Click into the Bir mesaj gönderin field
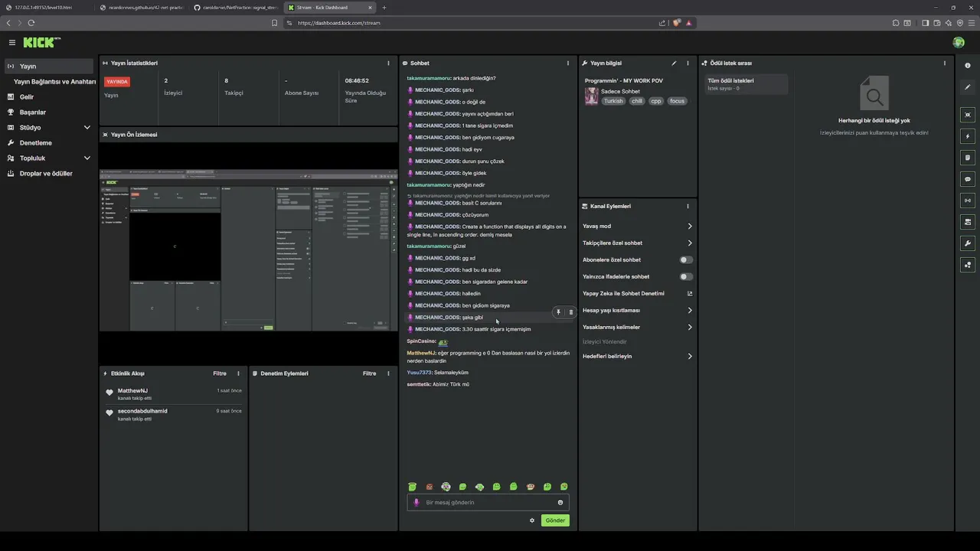 (488, 503)
